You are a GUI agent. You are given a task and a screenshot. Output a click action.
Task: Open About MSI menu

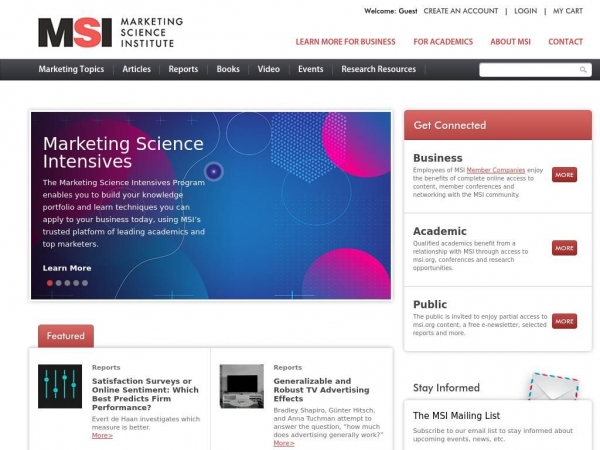pos(510,42)
